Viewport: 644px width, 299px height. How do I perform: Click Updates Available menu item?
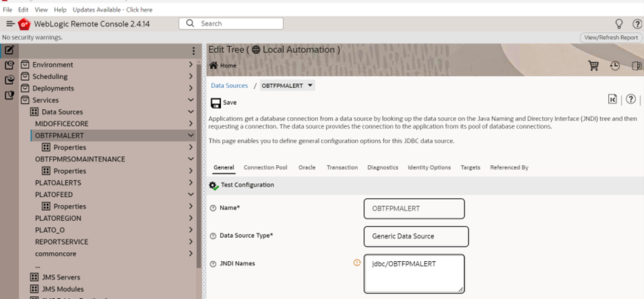pyautogui.click(x=113, y=10)
